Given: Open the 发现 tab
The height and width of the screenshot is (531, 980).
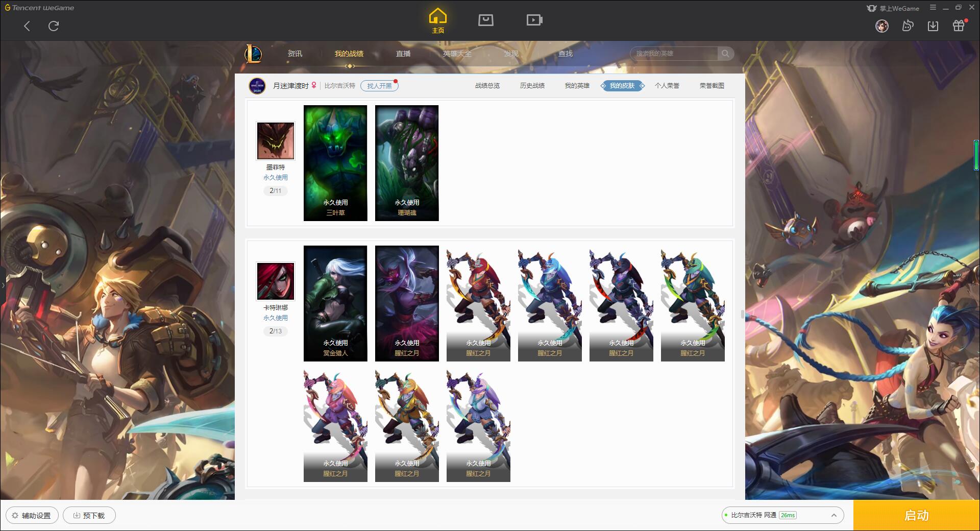Looking at the screenshot, I should click(x=511, y=54).
